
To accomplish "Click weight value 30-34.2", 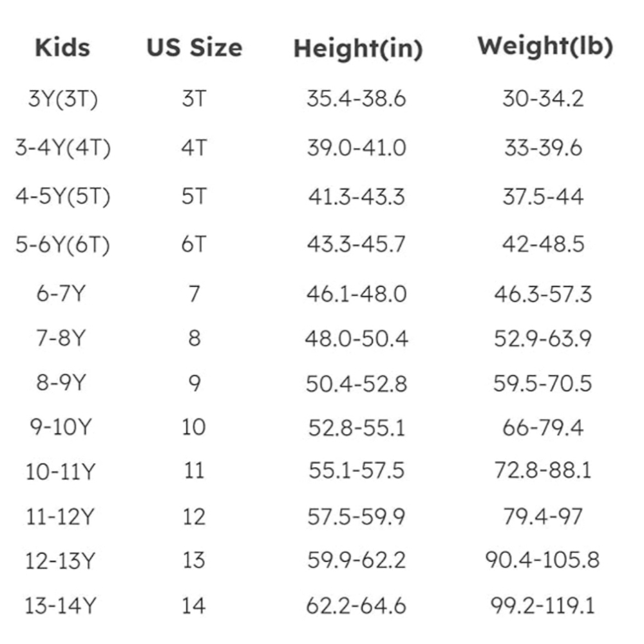I will 543,99.
